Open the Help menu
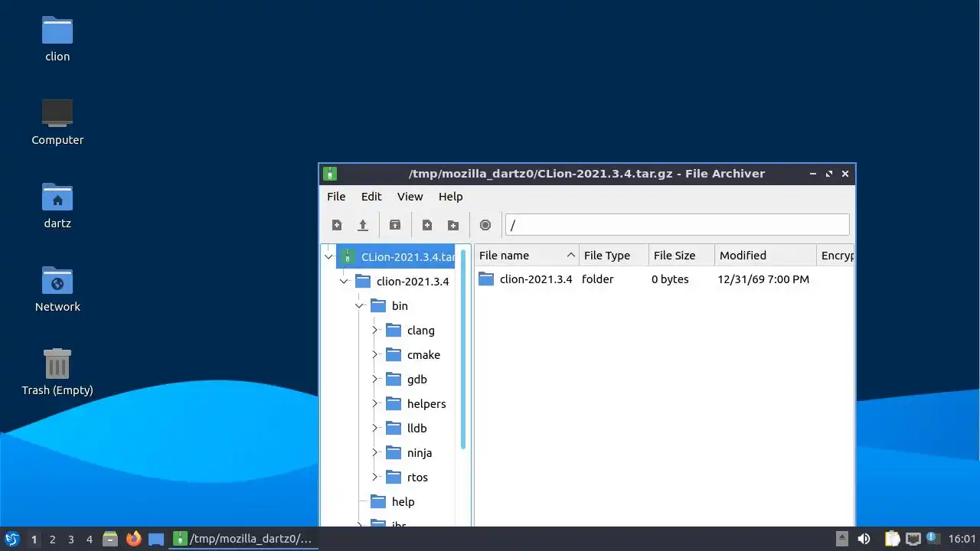Image resolution: width=980 pixels, height=551 pixels. pyautogui.click(x=450, y=197)
